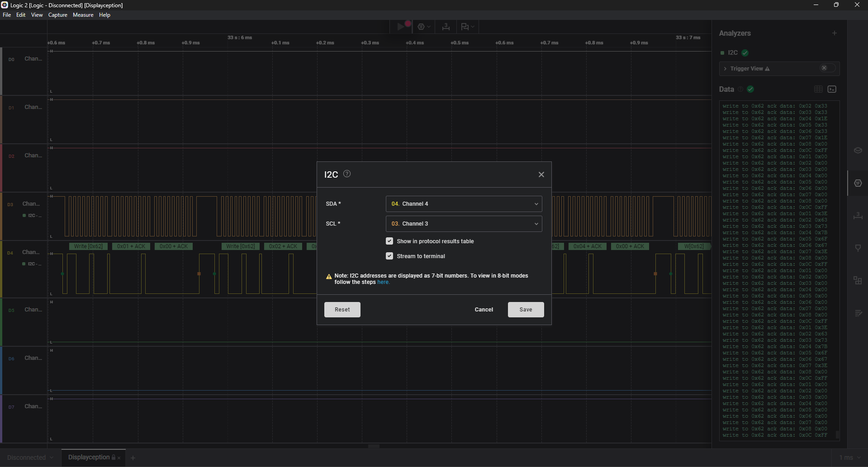Uncheck Show in protocol results table

(x=389, y=241)
